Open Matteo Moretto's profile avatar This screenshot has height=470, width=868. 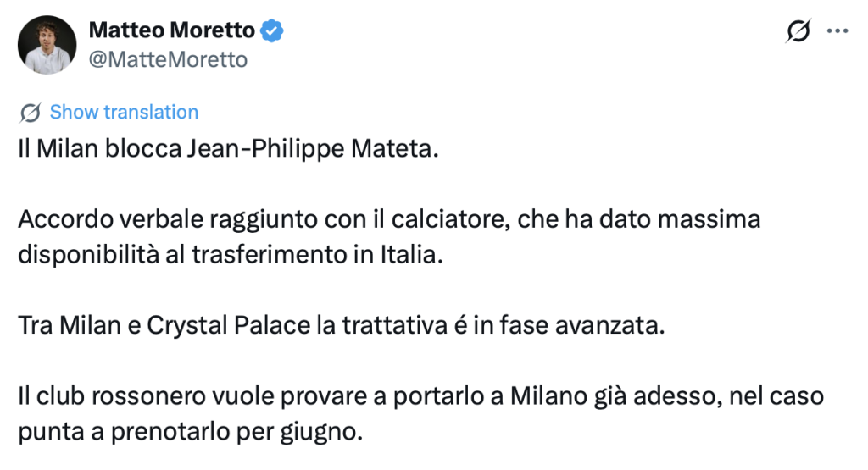[x=47, y=45]
